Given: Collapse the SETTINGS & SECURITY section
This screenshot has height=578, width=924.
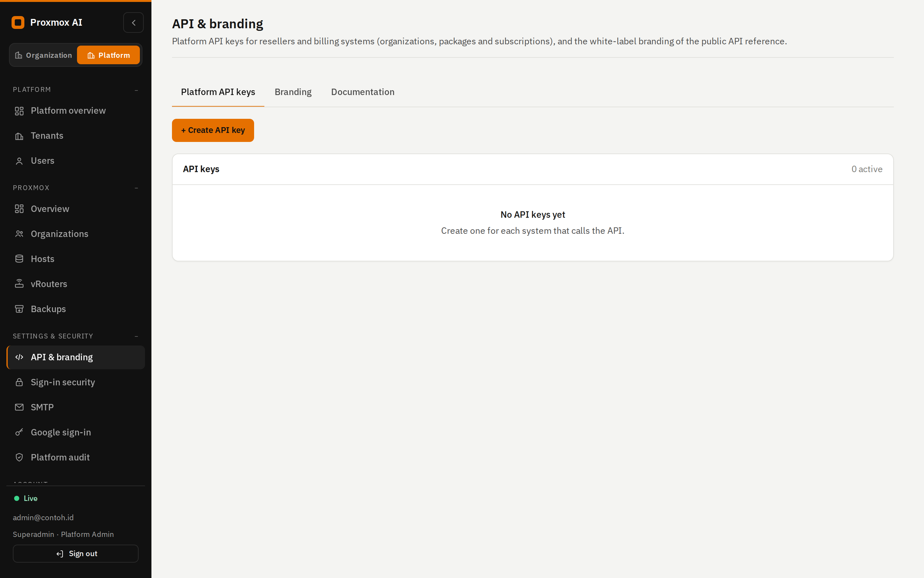Looking at the screenshot, I should 136,337.
